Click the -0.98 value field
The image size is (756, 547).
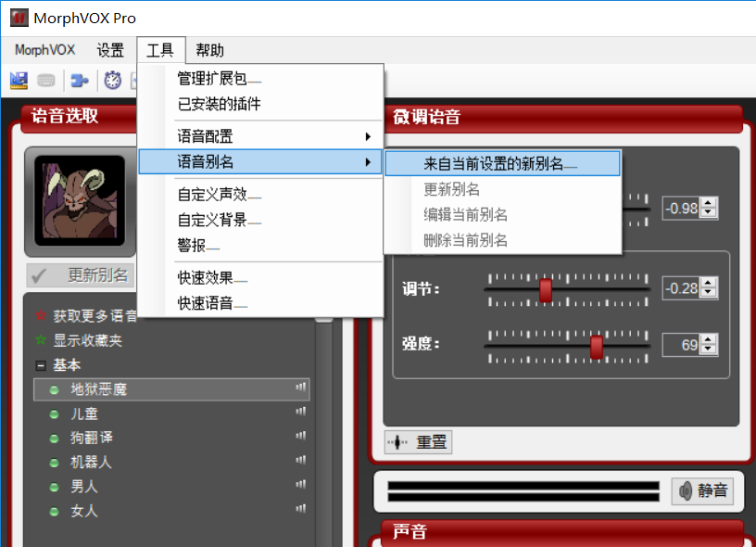[x=682, y=209]
